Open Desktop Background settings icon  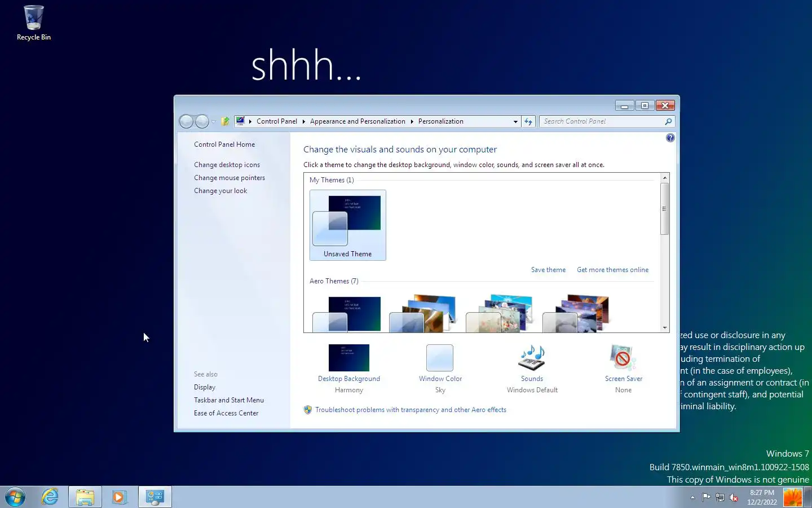pos(349,358)
